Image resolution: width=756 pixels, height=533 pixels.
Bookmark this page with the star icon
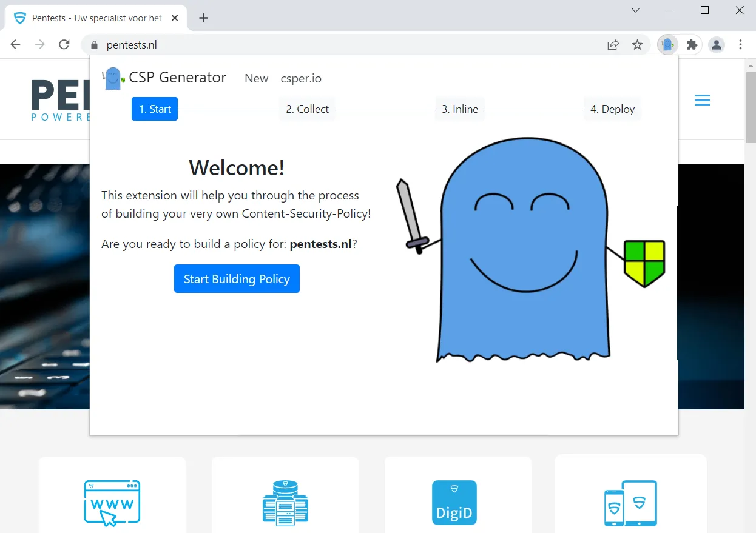click(637, 45)
